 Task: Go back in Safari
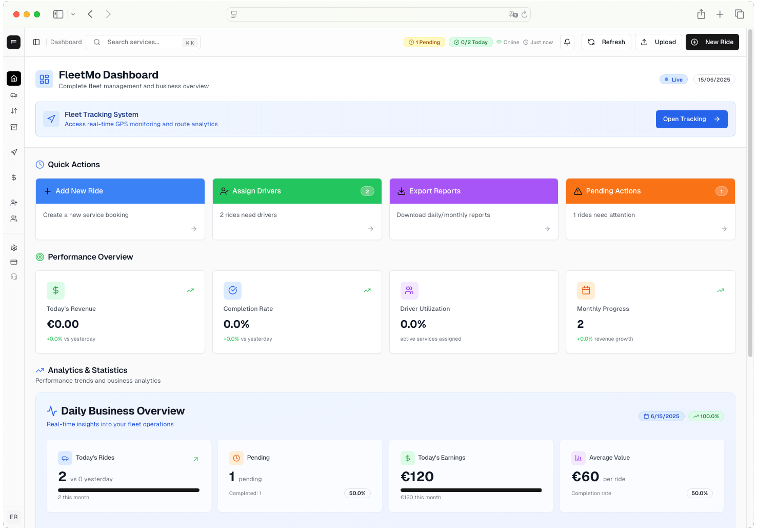click(90, 14)
